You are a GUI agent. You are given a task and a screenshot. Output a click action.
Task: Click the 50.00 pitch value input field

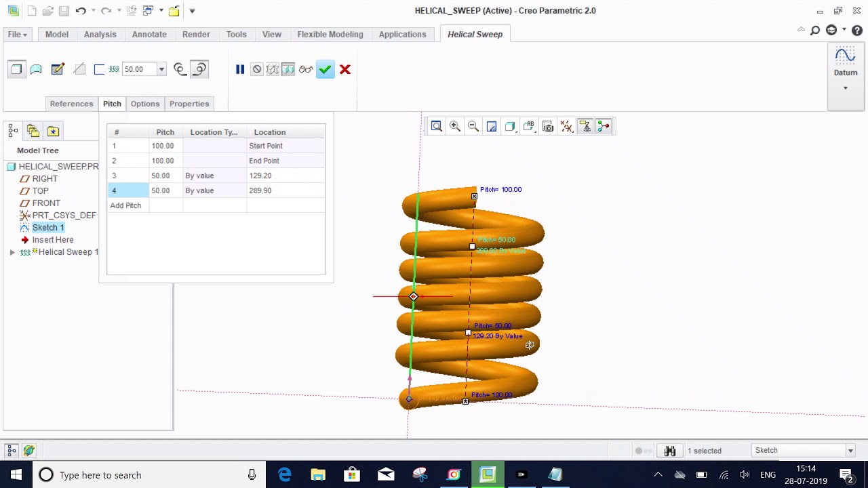coord(139,69)
